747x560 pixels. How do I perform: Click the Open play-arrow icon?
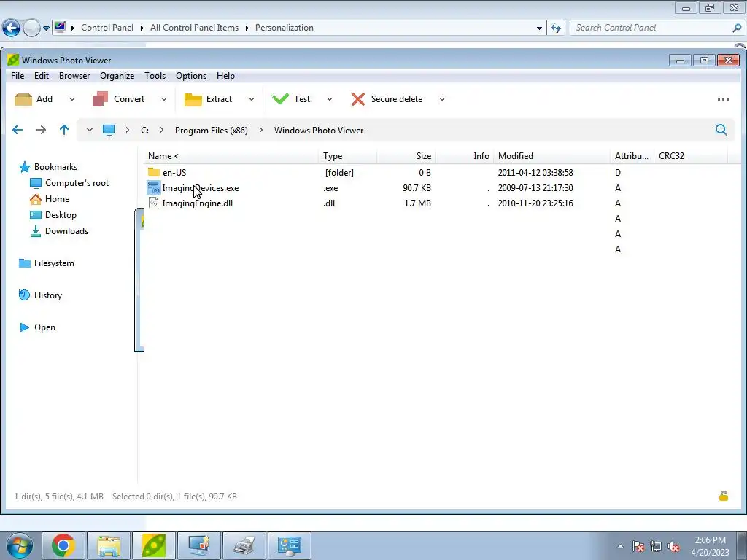coord(24,327)
